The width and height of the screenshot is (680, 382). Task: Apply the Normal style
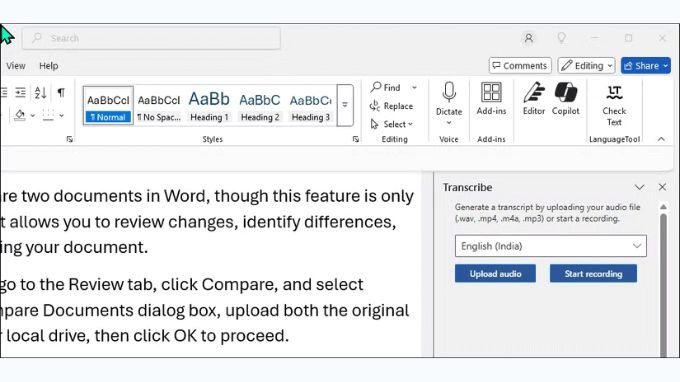tap(108, 106)
